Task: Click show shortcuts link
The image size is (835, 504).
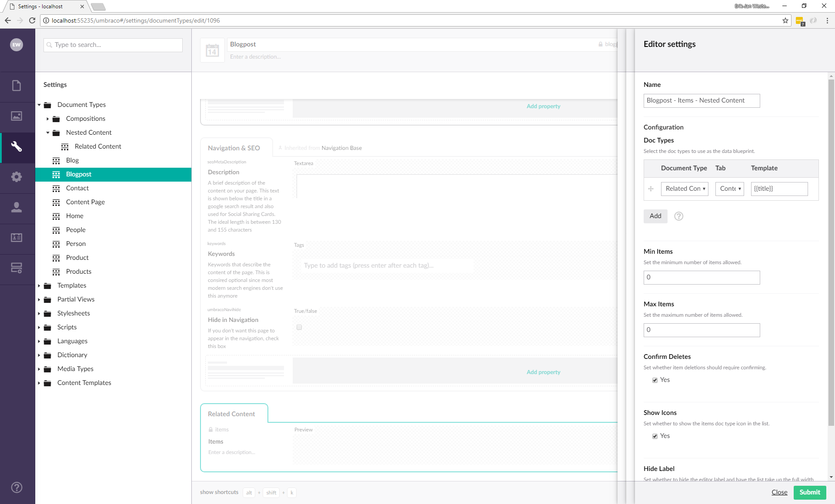Action: 219,492
